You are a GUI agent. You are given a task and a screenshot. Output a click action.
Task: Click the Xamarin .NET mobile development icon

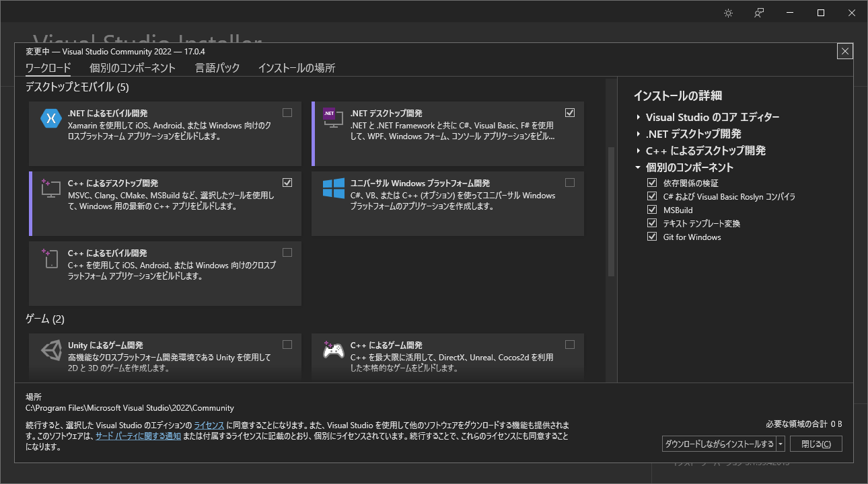click(x=51, y=118)
